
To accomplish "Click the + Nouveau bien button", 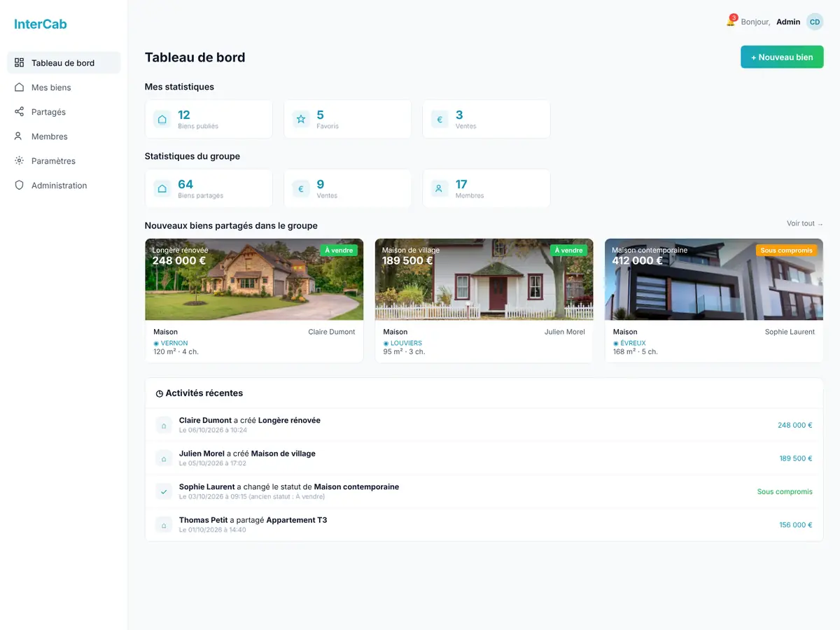I will pyautogui.click(x=782, y=57).
